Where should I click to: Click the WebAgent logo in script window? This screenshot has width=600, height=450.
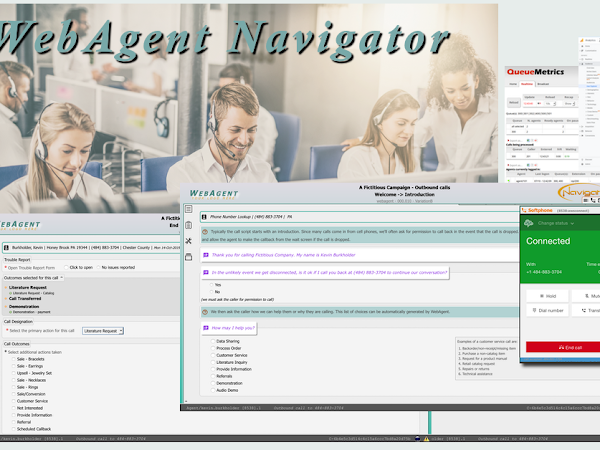pyautogui.click(x=214, y=194)
